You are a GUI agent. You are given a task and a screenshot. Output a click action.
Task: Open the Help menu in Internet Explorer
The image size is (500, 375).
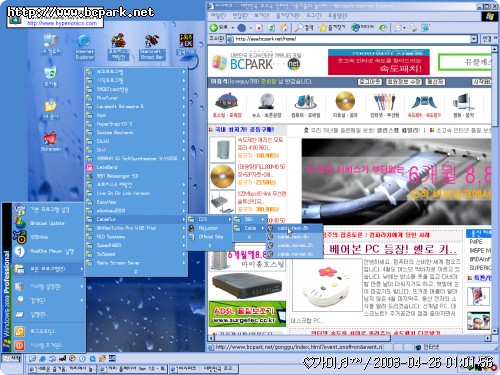click(x=337, y=16)
